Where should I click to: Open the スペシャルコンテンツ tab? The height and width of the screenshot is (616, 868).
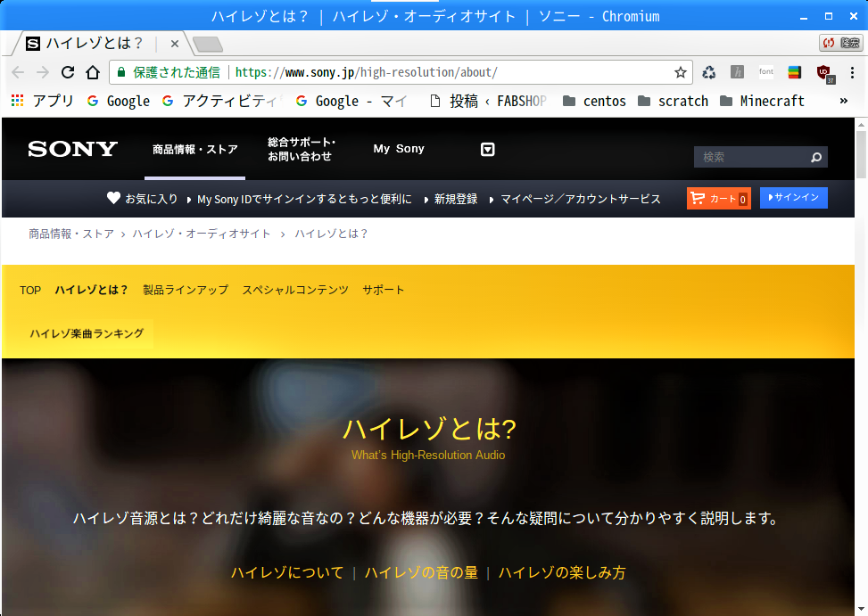(x=295, y=290)
